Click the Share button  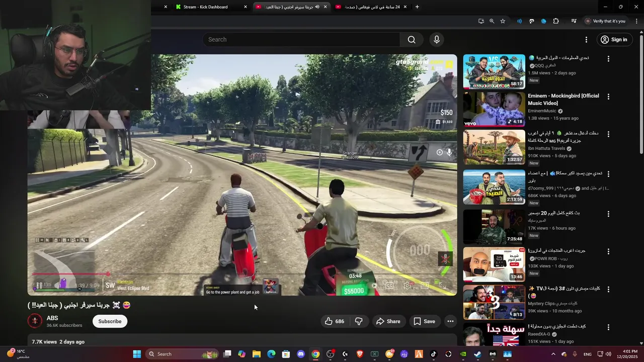point(388,321)
